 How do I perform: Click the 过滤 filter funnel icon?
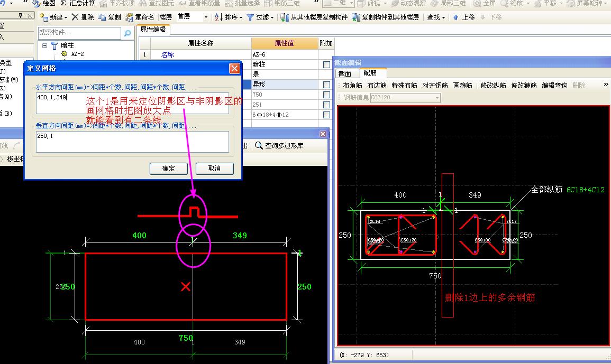coord(250,17)
